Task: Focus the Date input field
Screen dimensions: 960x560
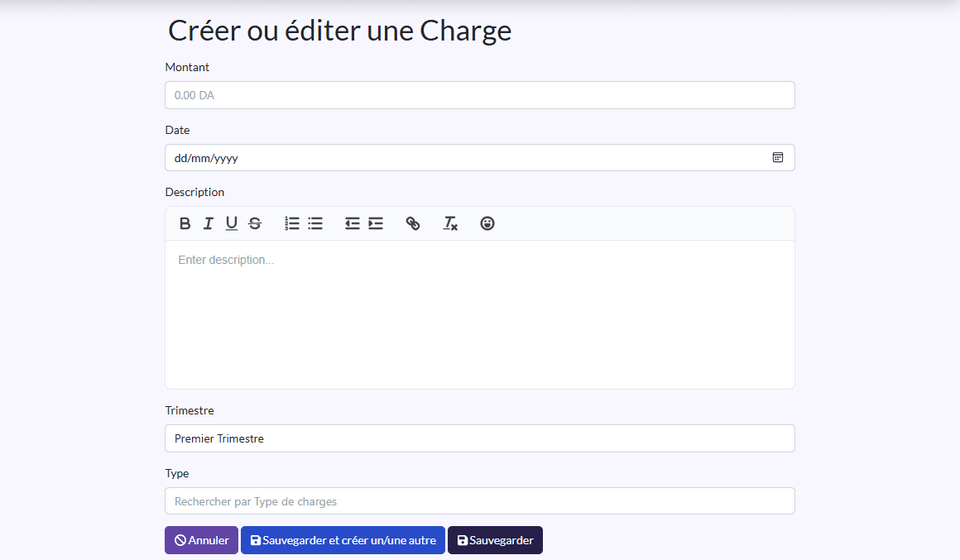Action: coord(480,157)
